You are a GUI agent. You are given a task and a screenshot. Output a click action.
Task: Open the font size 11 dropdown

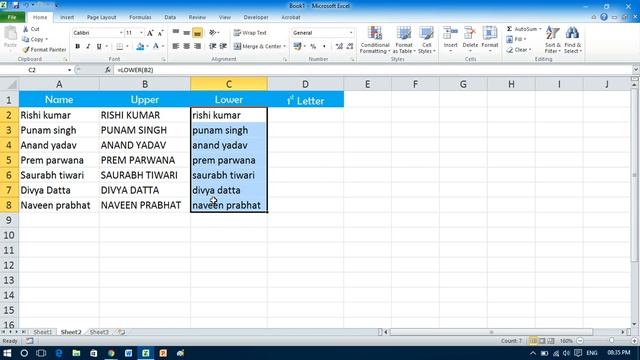(x=141, y=33)
